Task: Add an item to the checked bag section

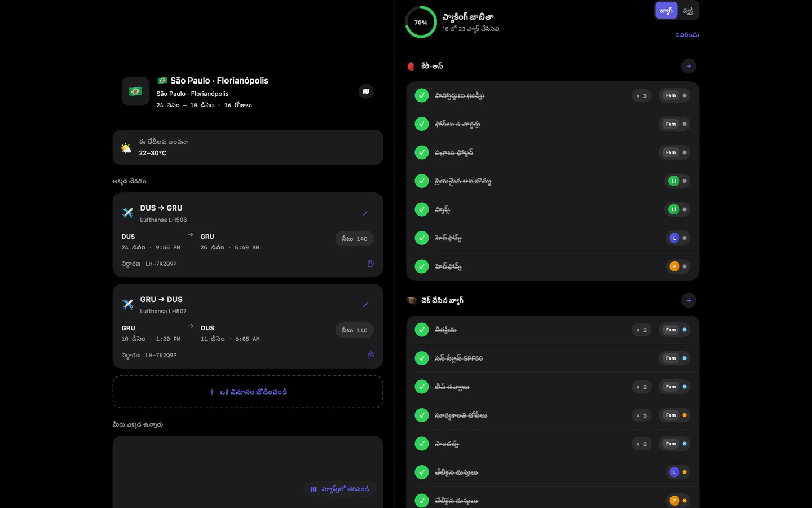Action: 689,300
